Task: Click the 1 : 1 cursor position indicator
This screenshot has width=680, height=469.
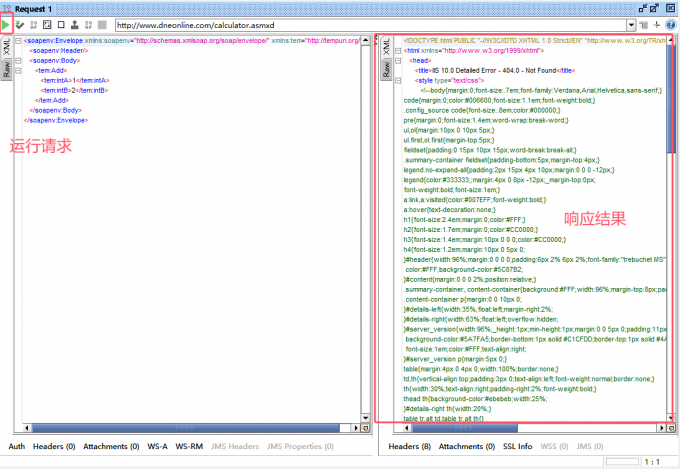Action: (652, 462)
